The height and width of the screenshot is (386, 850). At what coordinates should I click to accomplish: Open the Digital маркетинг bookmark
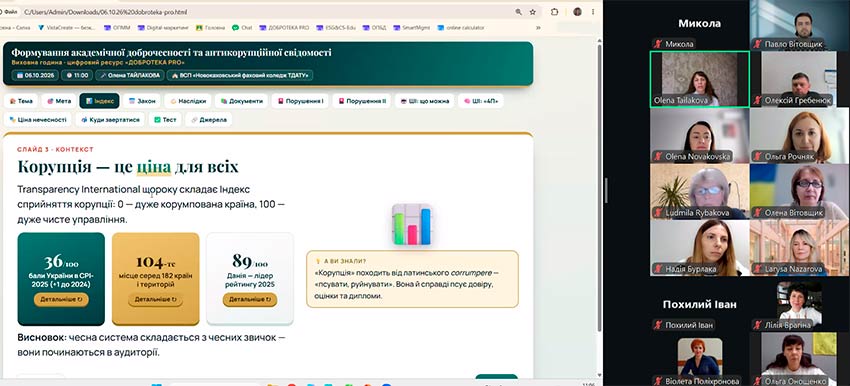pyautogui.click(x=163, y=28)
